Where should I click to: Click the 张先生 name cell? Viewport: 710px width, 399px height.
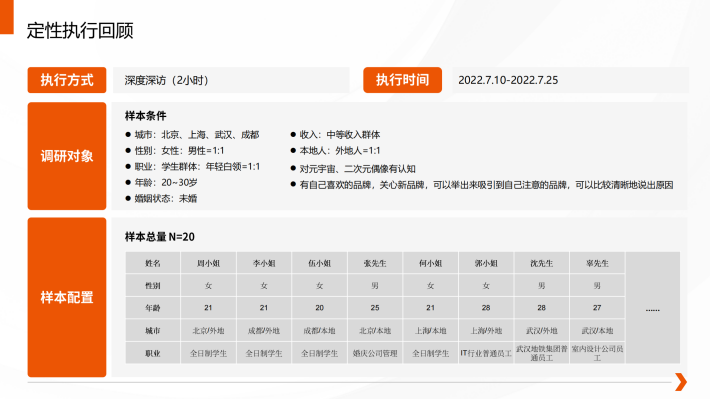click(375, 263)
